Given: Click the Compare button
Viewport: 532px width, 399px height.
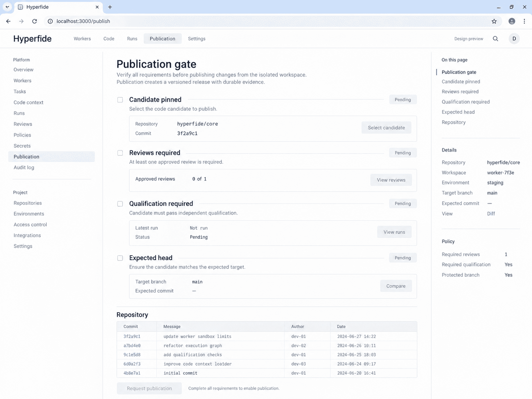Looking at the screenshot, I should pos(396,286).
